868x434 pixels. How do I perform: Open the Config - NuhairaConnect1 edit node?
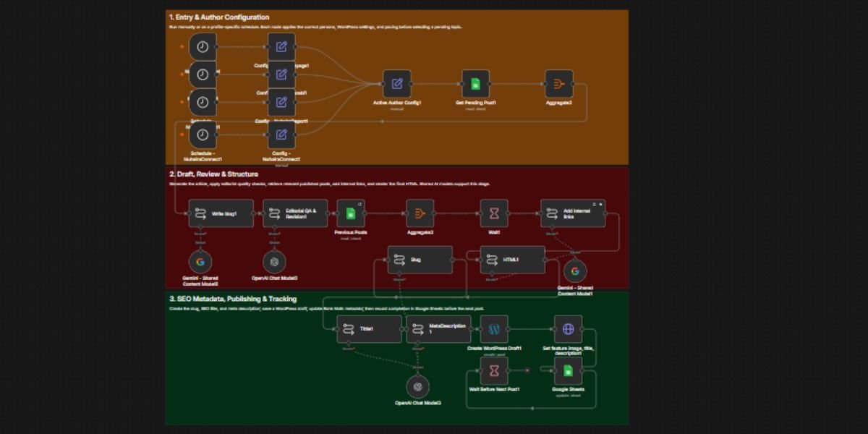coord(281,135)
